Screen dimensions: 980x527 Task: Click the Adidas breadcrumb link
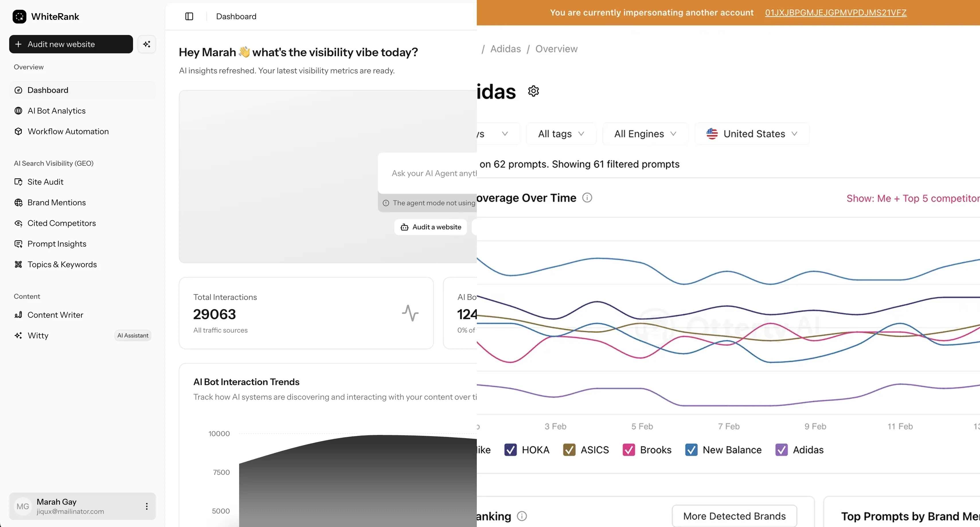(x=505, y=49)
